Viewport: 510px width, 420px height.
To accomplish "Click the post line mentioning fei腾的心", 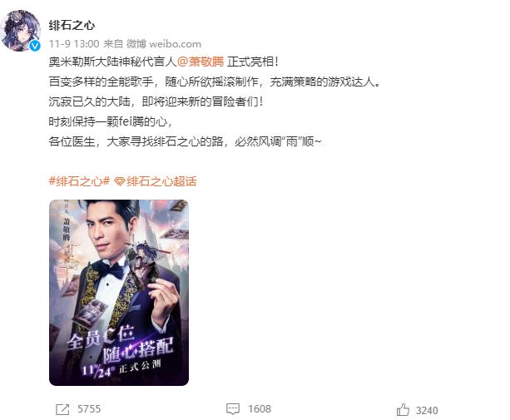I will coord(111,121).
